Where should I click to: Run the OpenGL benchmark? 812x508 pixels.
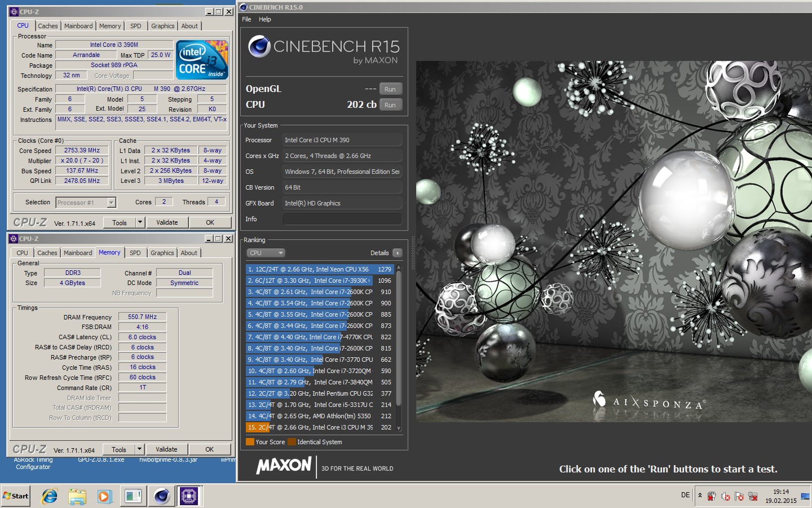pyautogui.click(x=390, y=89)
